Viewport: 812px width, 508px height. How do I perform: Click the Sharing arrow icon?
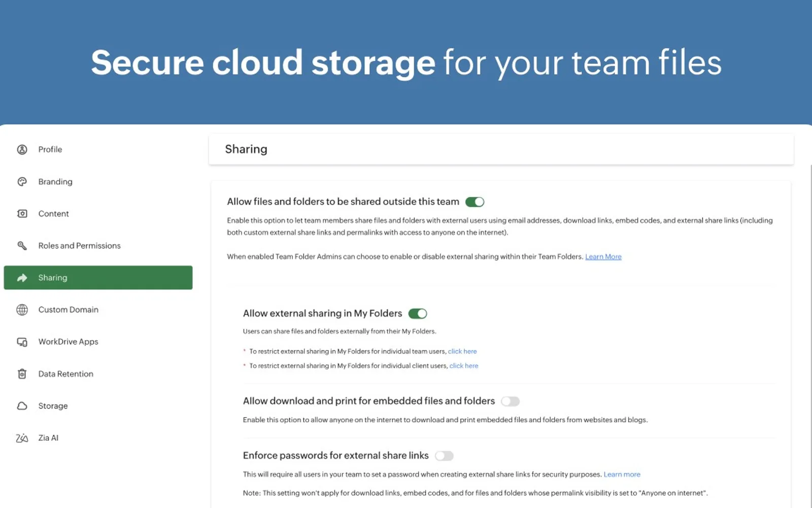(x=22, y=277)
